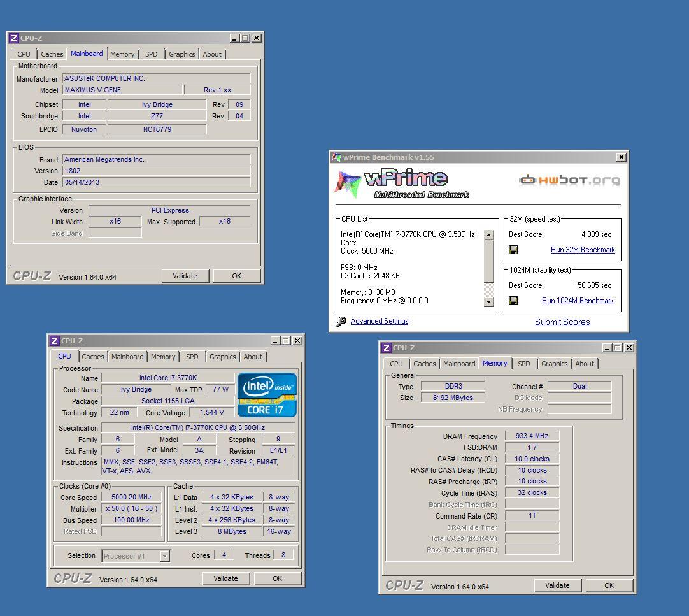The width and height of the screenshot is (689, 616).
Task: Click the CPU-Z icon in the Memory window title bar
Action: (387, 348)
